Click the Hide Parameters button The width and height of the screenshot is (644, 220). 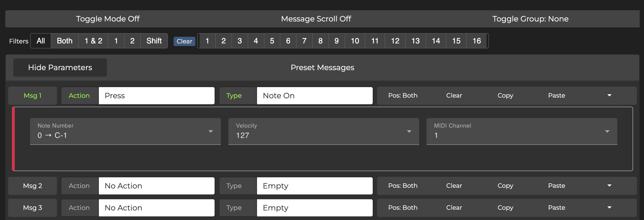coord(60,67)
